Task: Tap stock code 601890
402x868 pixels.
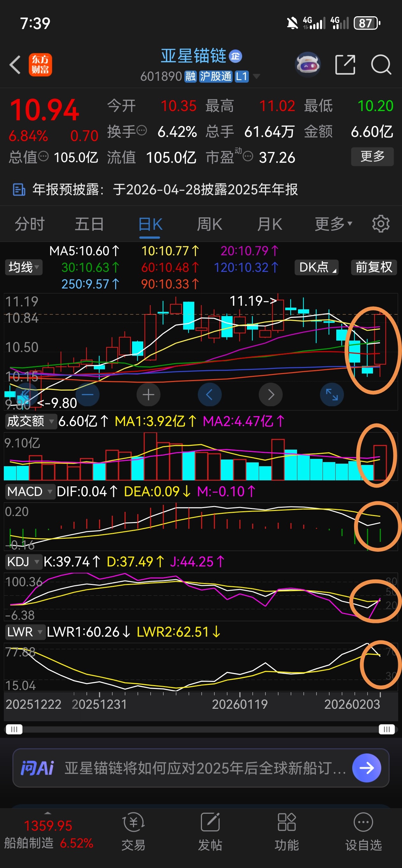Action: coord(161,77)
